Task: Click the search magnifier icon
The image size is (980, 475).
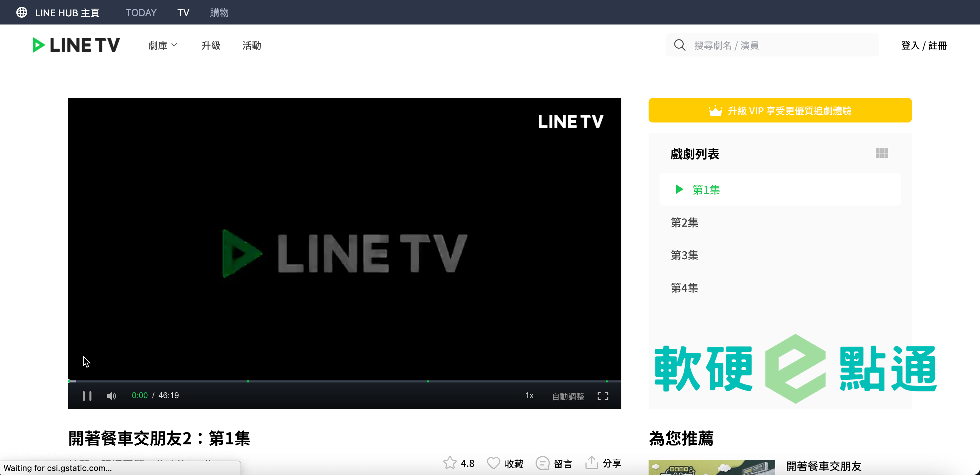Action: (x=680, y=45)
